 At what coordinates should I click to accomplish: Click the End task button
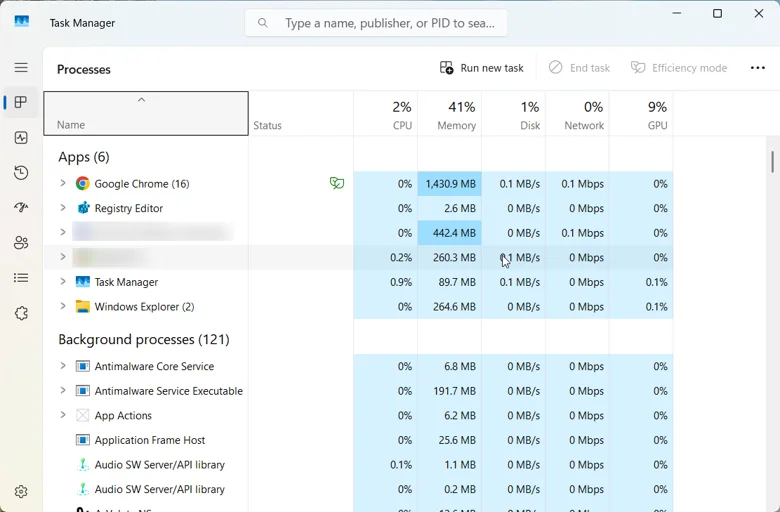pyautogui.click(x=580, y=68)
